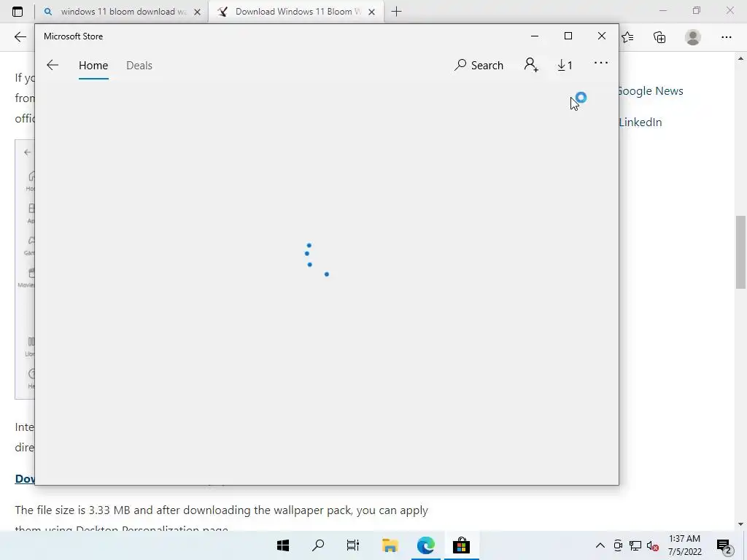Viewport: 747px width, 560px height.
Task: Maximize the Microsoft Store window
Action: click(568, 36)
